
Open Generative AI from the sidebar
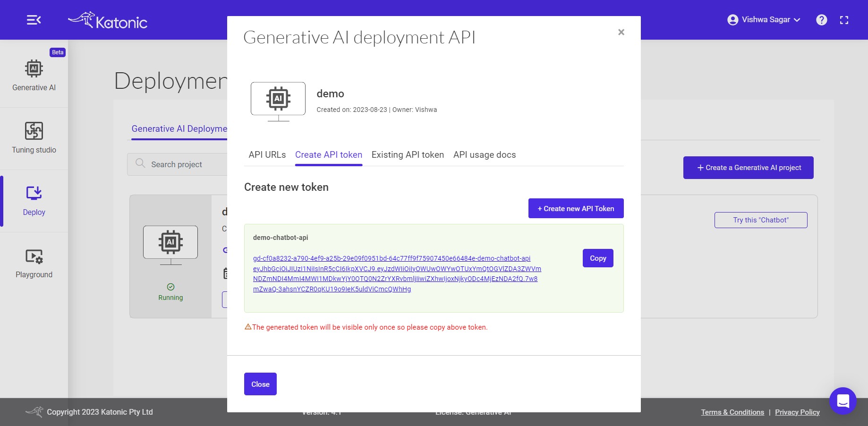(x=34, y=75)
